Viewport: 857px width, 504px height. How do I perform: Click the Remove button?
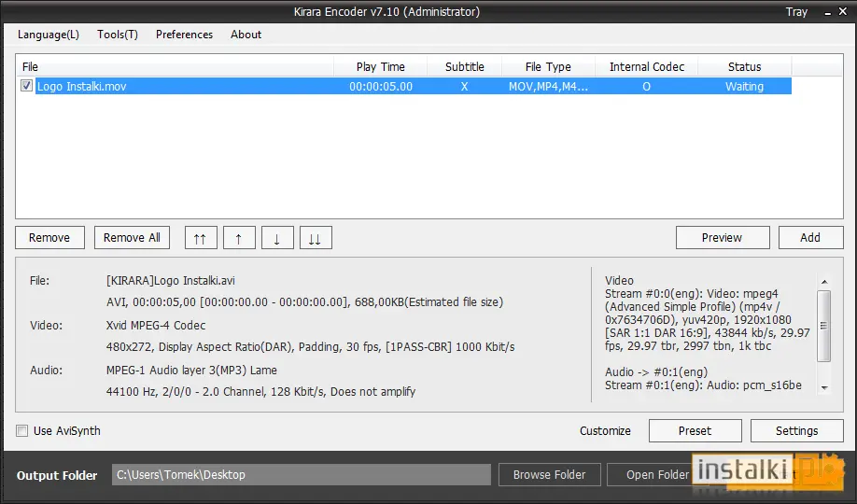49,238
